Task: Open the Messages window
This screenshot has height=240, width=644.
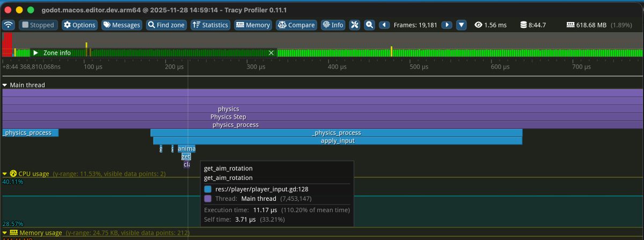Action: pos(122,25)
